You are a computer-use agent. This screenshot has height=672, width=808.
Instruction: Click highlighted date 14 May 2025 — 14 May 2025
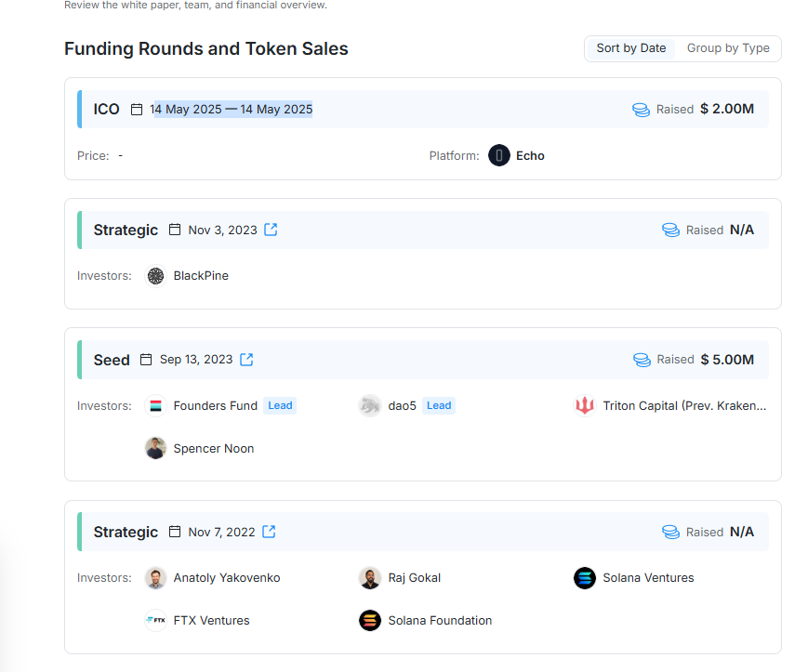click(x=231, y=109)
